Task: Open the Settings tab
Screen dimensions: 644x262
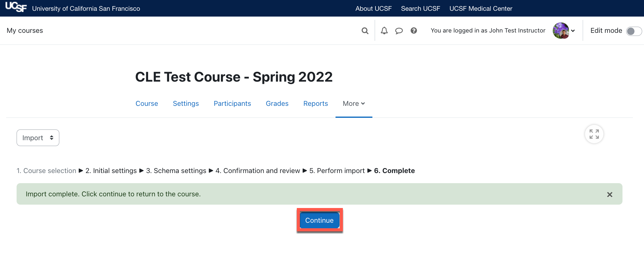Action: point(186,104)
